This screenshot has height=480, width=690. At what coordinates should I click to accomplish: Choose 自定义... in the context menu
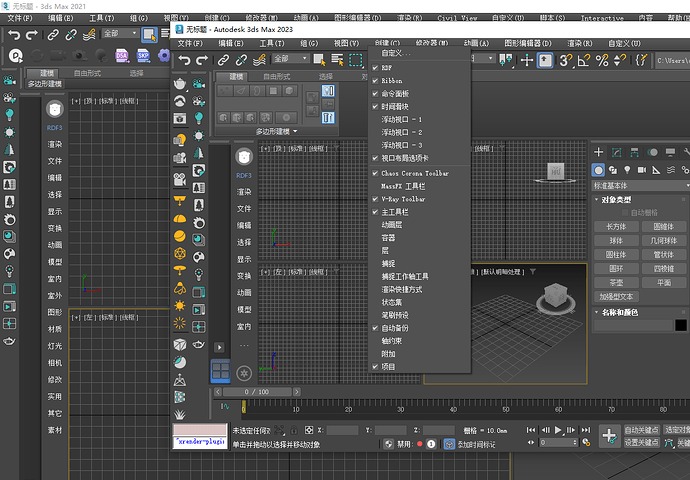(x=396, y=53)
